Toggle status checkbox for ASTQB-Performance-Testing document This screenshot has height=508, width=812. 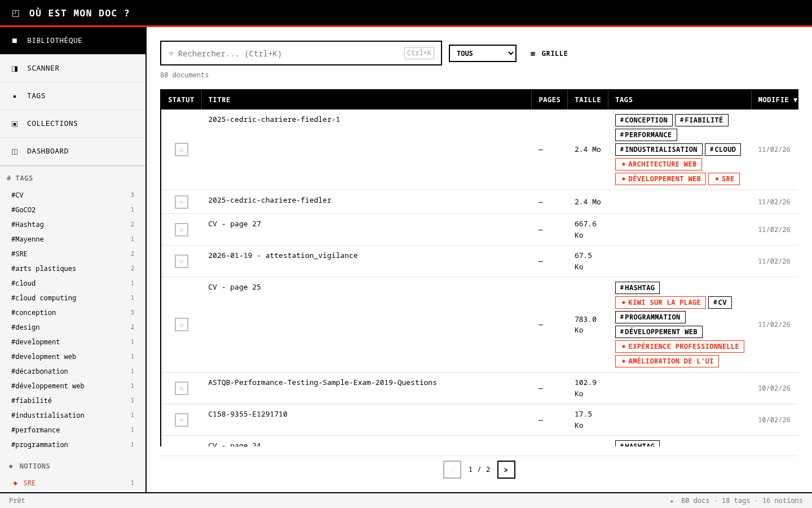pyautogui.click(x=182, y=388)
